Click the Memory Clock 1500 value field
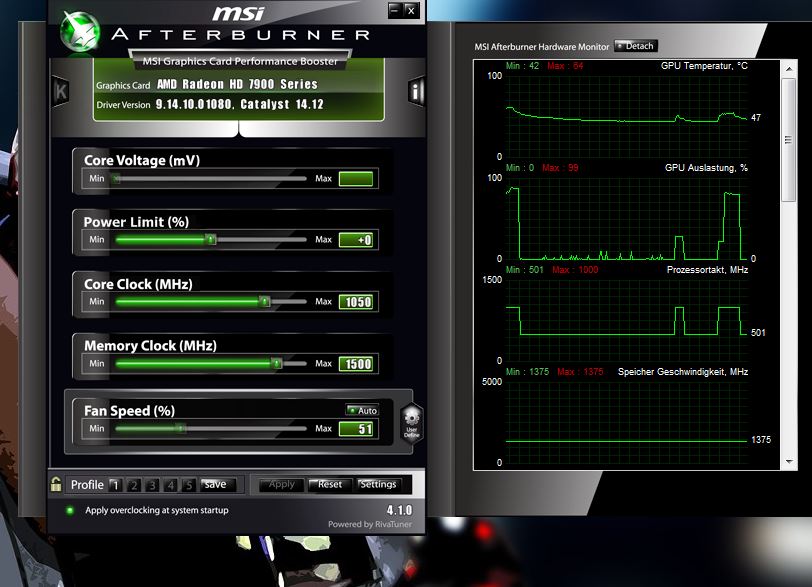This screenshot has width=812, height=587. (356, 363)
